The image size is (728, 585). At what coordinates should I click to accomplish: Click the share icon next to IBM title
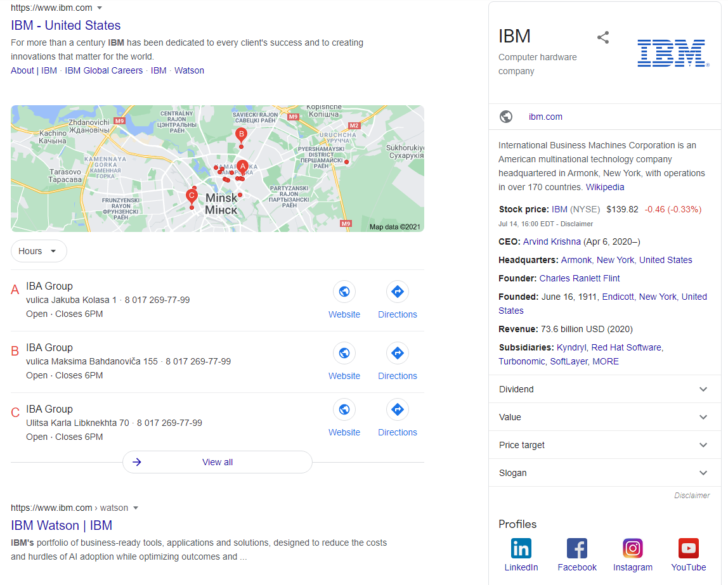[x=602, y=37]
